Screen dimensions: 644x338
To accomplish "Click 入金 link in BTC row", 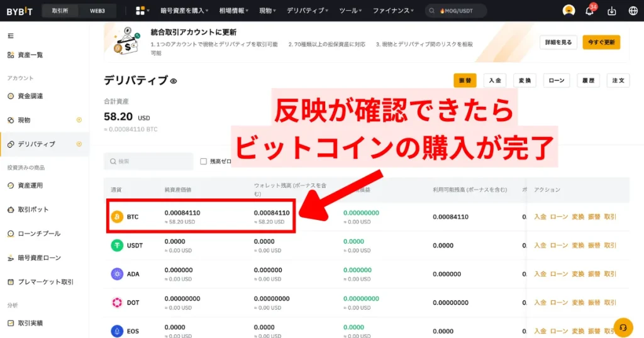I will (540, 217).
